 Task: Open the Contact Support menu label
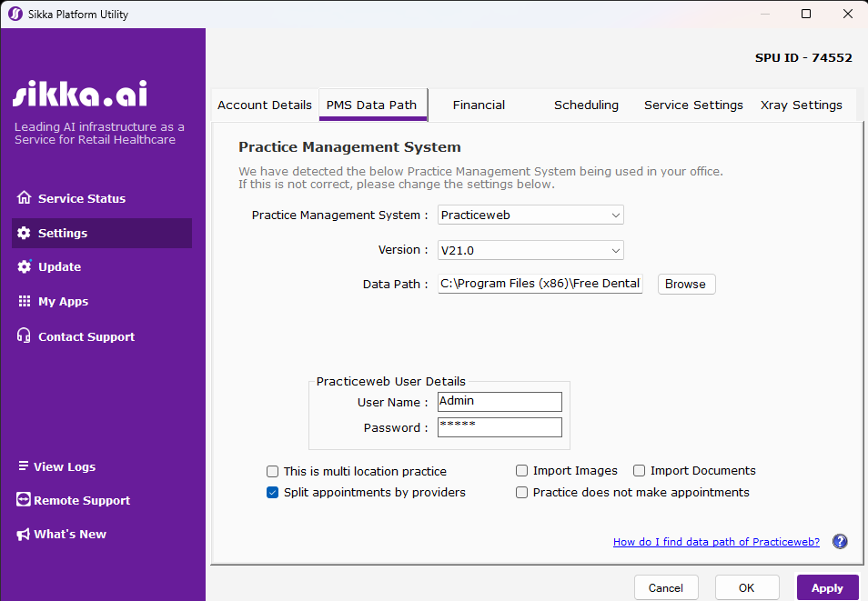(x=86, y=336)
